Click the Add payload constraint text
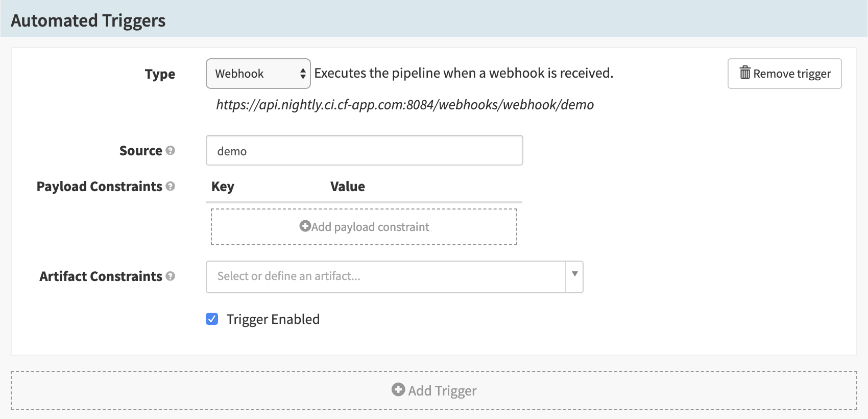 coord(370,227)
